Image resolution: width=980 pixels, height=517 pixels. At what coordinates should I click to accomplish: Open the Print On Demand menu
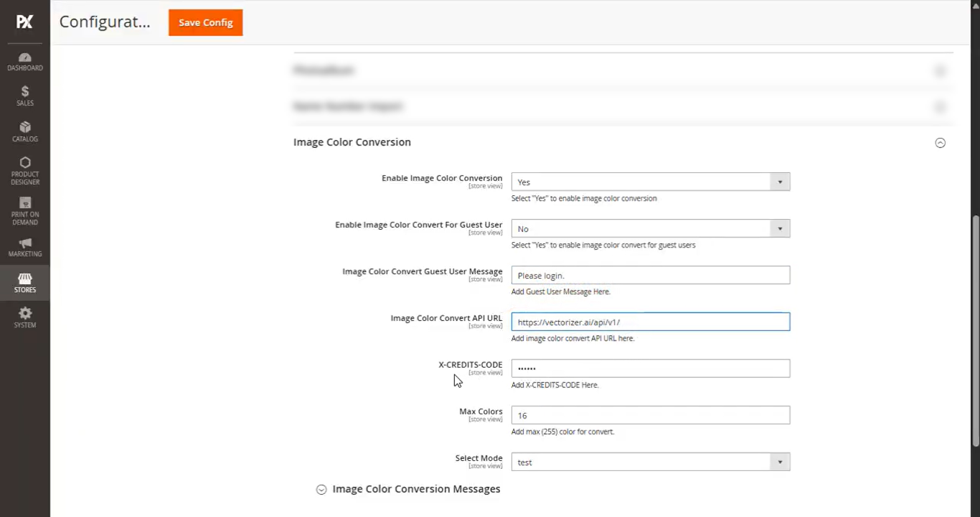[24, 211]
